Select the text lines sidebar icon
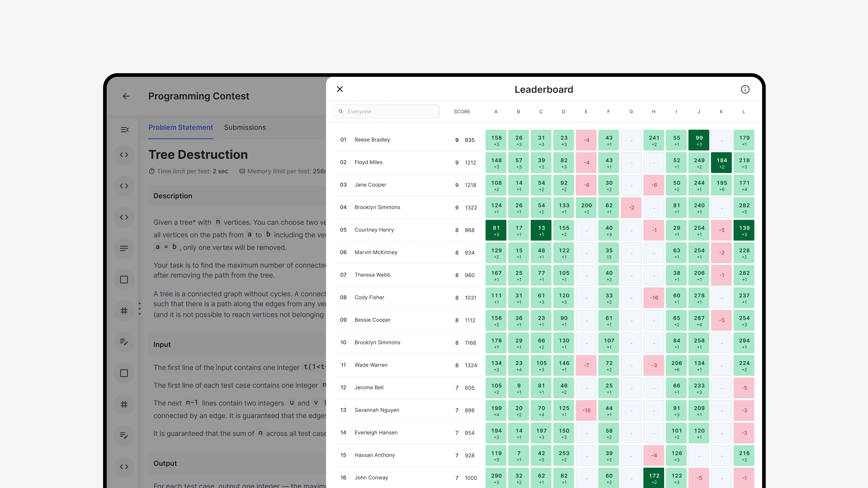Screen dimensions: 868x488 (124, 249)
